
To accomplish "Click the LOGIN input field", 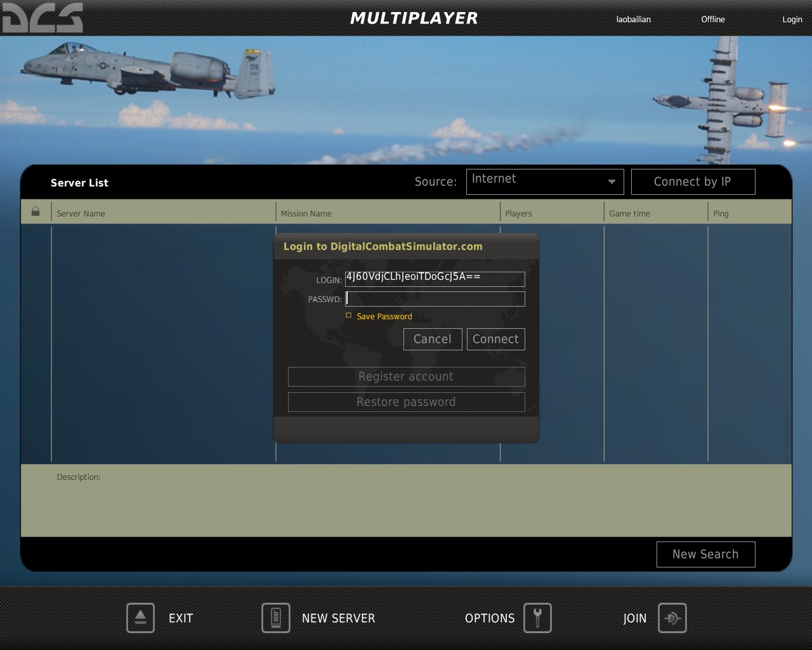I will click(x=435, y=279).
